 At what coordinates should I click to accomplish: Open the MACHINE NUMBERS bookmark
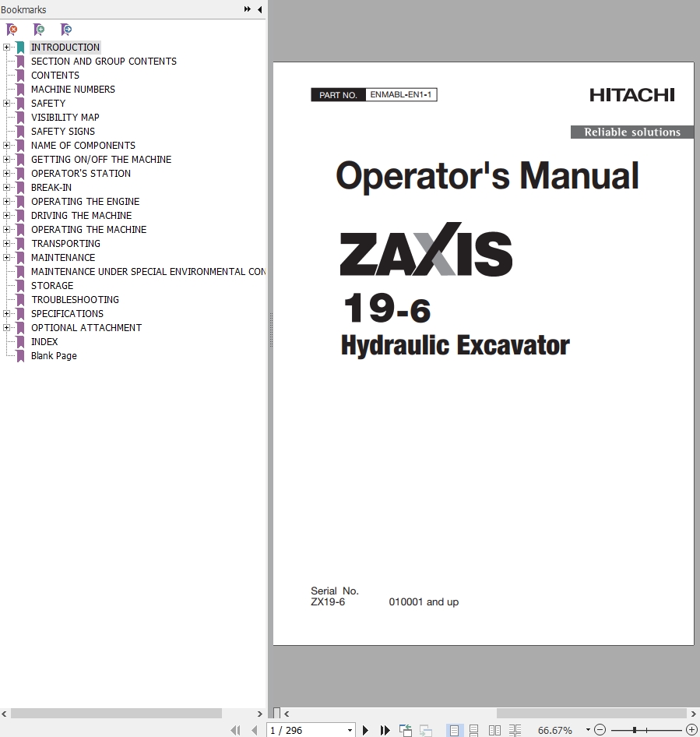(73, 90)
